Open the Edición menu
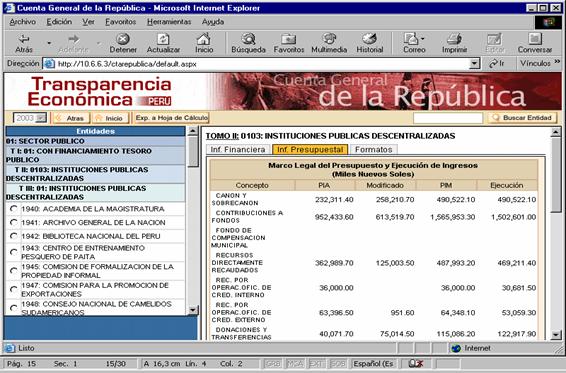 [x=59, y=22]
